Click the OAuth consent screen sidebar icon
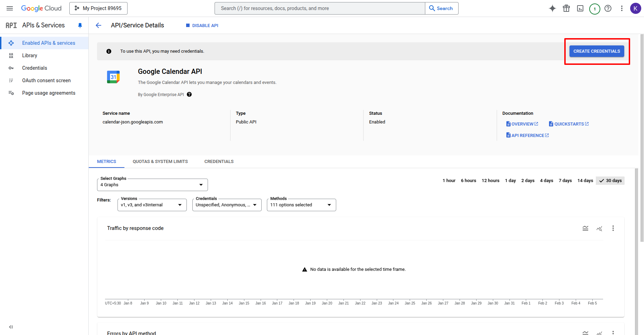644x335 pixels. [x=11, y=80]
